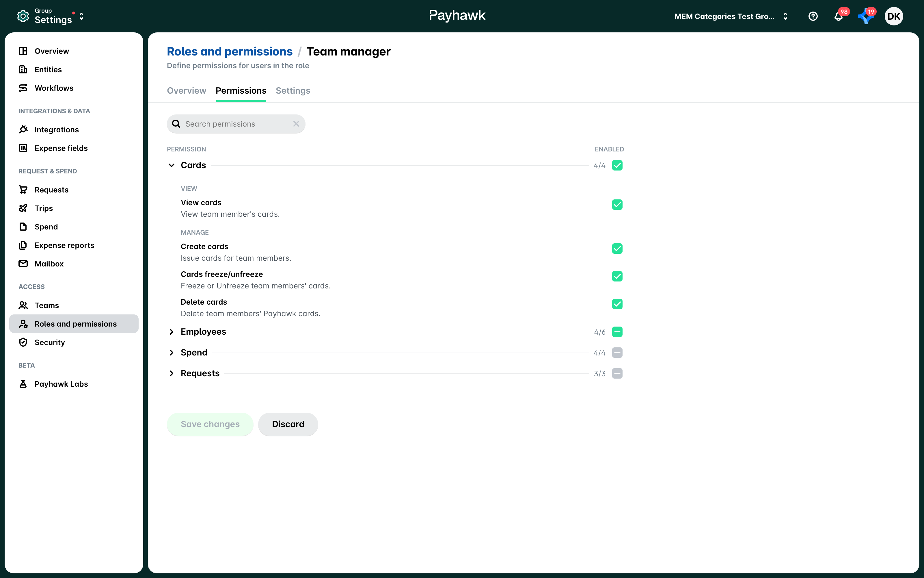Open the notifications bell icon
The image size is (924, 578).
coord(838,16)
